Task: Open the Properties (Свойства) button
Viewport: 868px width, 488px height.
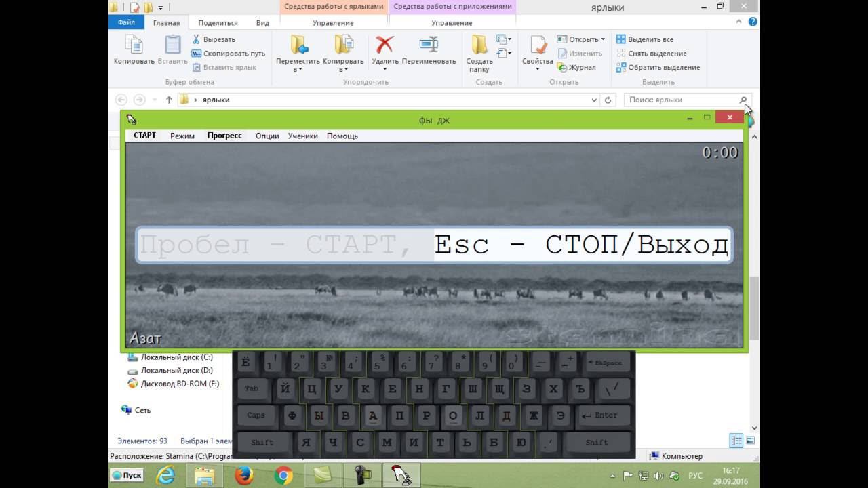Action: 538,54
